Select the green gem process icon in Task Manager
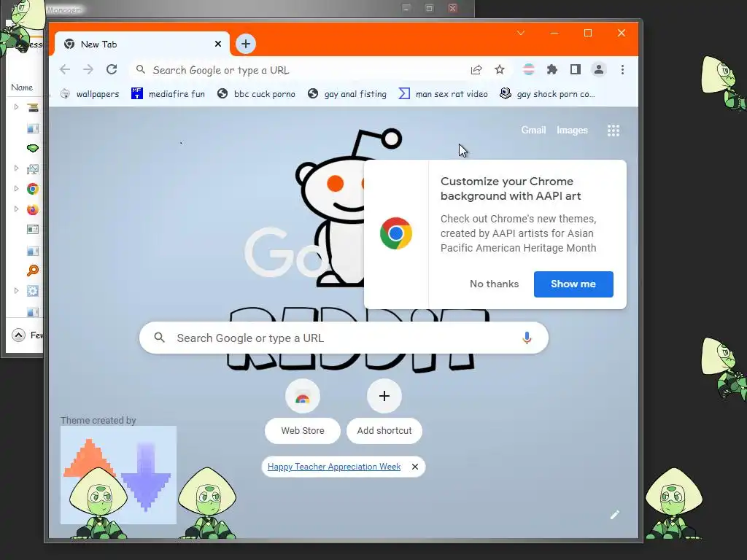Viewport: 747px width, 560px height. 32,149
